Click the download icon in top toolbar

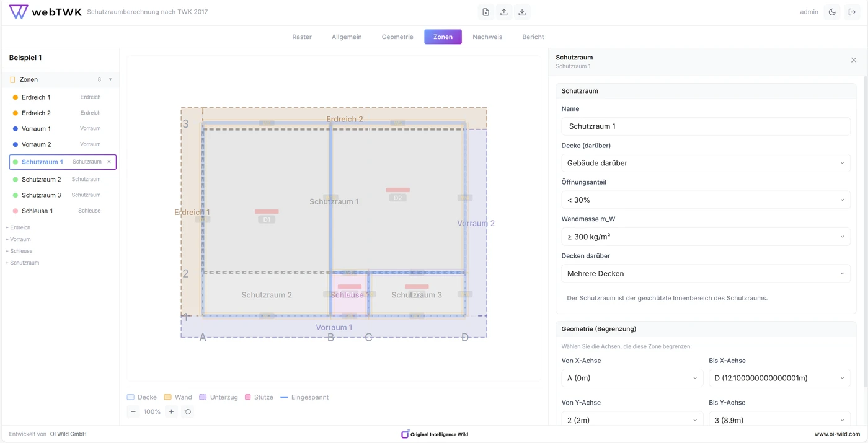[x=522, y=12]
